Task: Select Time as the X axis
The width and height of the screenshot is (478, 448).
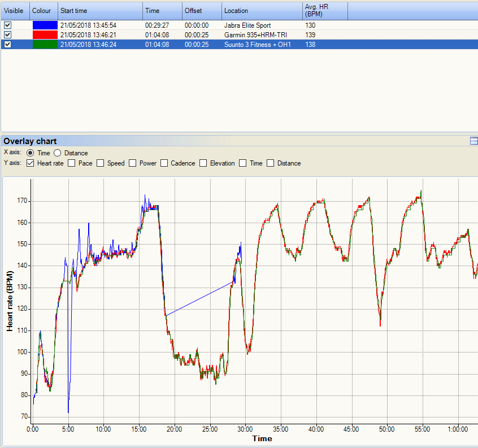Action: point(31,153)
